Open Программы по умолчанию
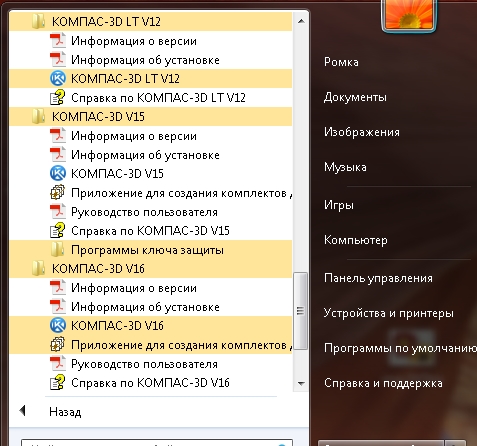 400,348
